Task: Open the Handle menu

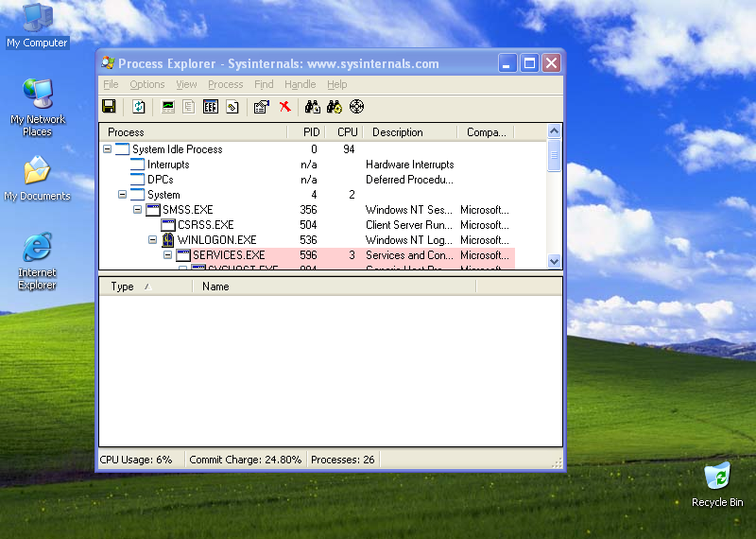Action: pos(300,84)
